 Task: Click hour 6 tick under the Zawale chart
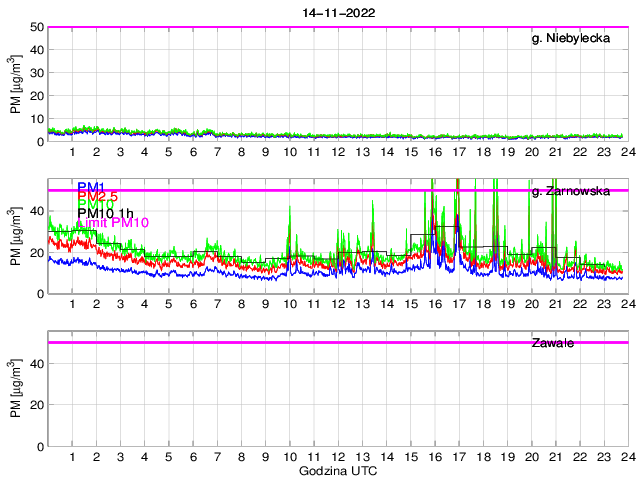point(193,457)
